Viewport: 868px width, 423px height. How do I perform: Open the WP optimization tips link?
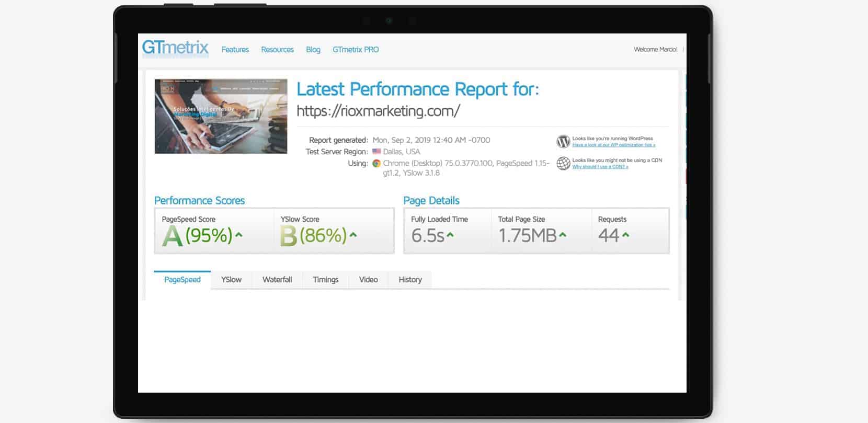pos(614,145)
